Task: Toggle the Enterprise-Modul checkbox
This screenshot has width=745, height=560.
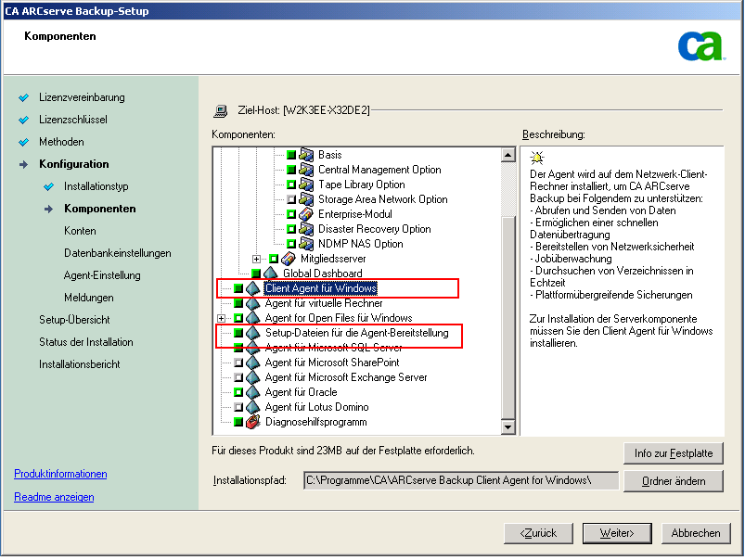Action: coord(291,214)
